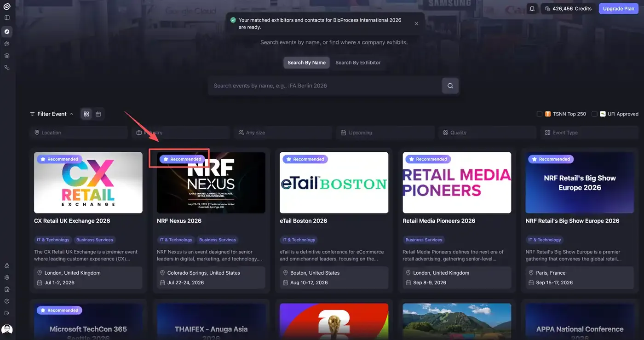Click the CX Retail UK Exchange 2026 title

[x=72, y=221]
